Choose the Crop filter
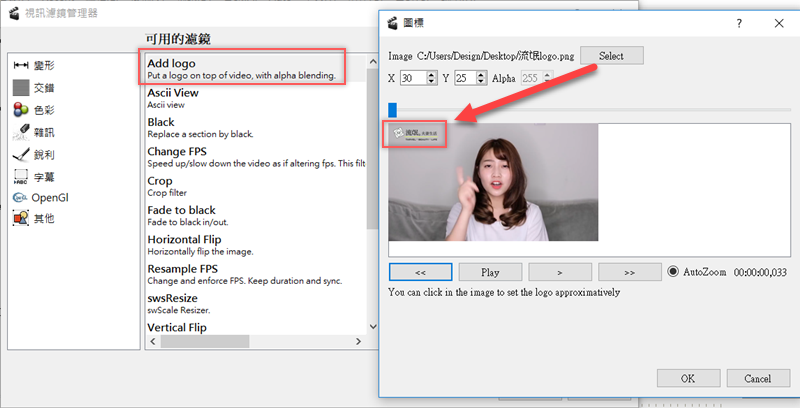The height and width of the screenshot is (408, 800). click(x=256, y=186)
